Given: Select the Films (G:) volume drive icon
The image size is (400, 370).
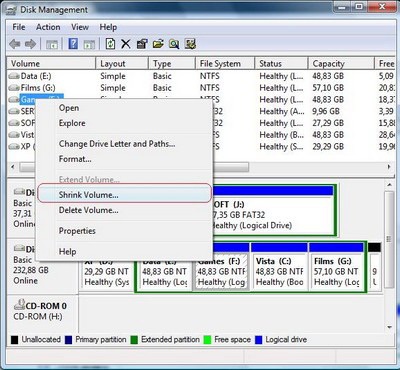Looking at the screenshot, I should (x=14, y=88).
